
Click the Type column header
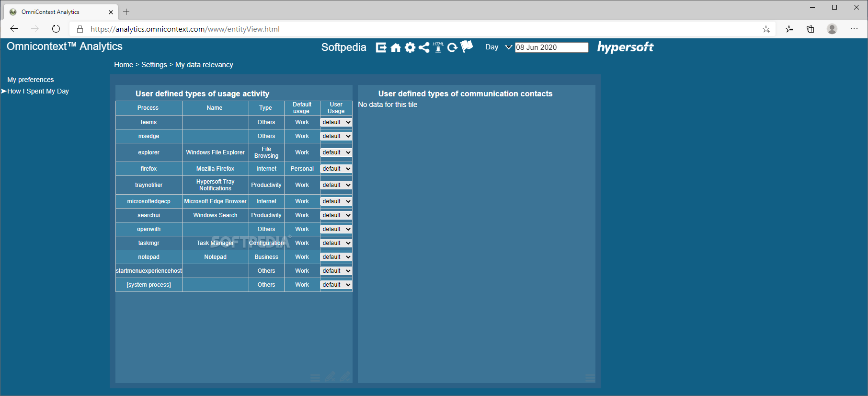(266, 108)
